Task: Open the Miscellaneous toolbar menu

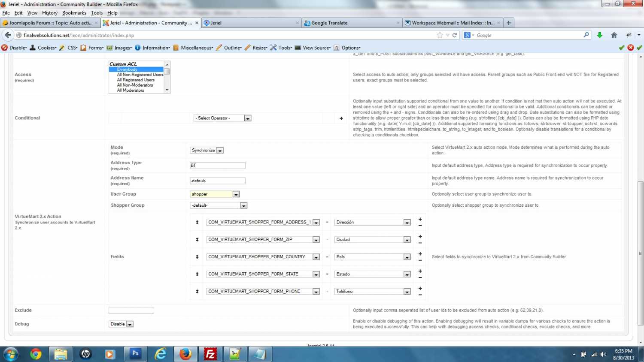Action: point(193,48)
